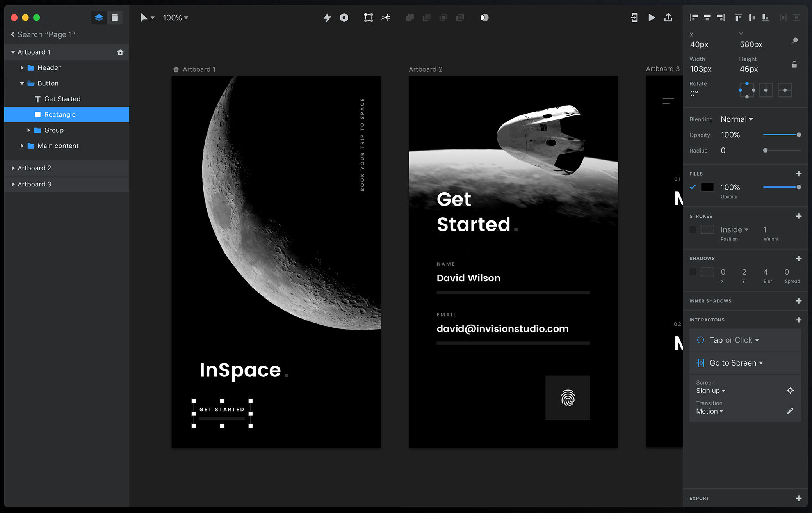Start prototype preview with the play icon
Image resolution: width=812 pixels, height=513 pixels.
pyautogui.click(x=651, y=18)
